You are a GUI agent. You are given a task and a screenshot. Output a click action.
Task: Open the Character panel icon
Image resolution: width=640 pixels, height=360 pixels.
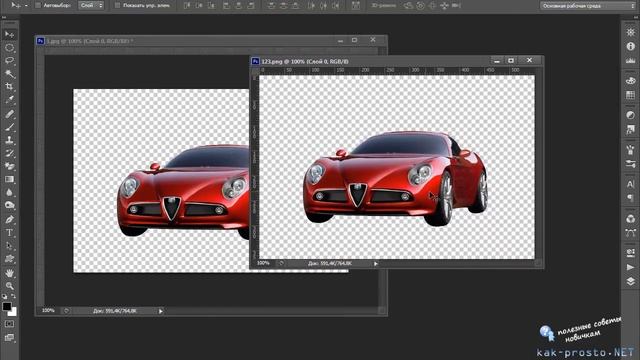point(630,184)
